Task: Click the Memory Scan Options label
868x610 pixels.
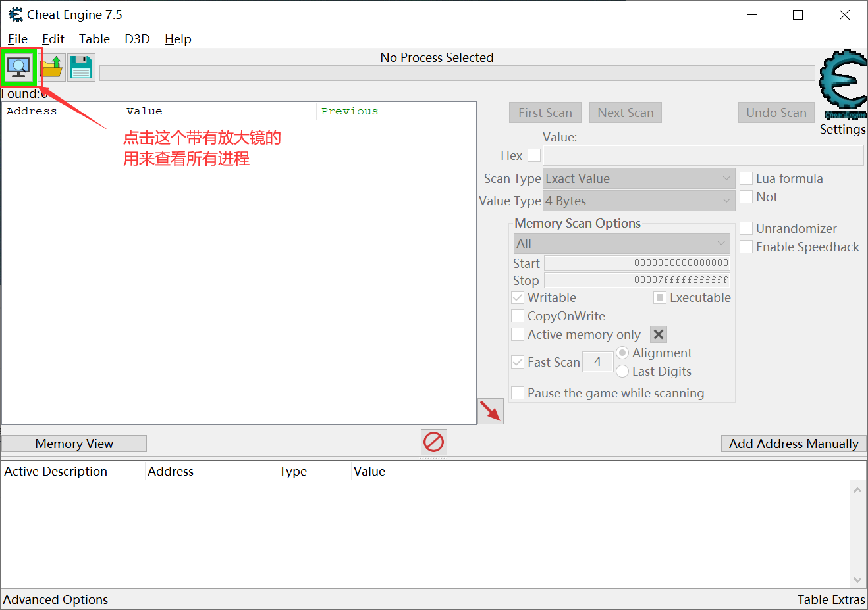Action: coord(578,223)
